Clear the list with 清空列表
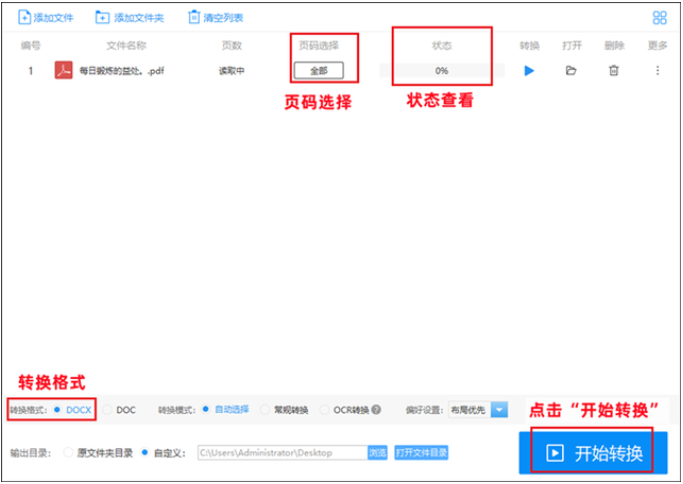This screenshot has width=683, height=484. 216,17
